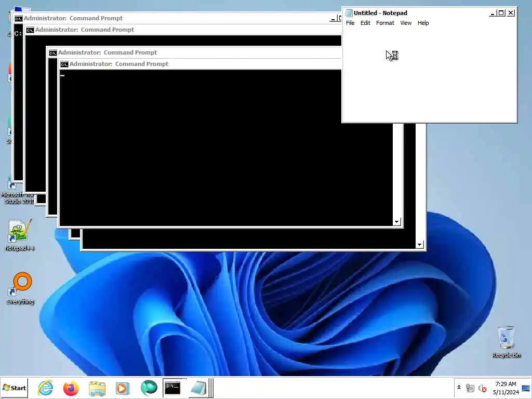Select the Recycle Bin desktop icon
This screenshot has height=399, width=532.
tap(506, 342)
